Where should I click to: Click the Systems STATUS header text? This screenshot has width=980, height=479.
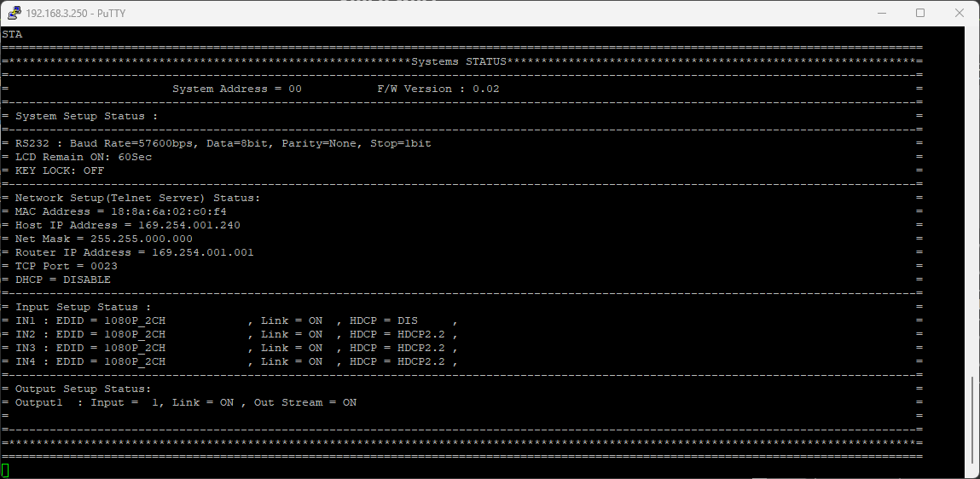point(459,61)
